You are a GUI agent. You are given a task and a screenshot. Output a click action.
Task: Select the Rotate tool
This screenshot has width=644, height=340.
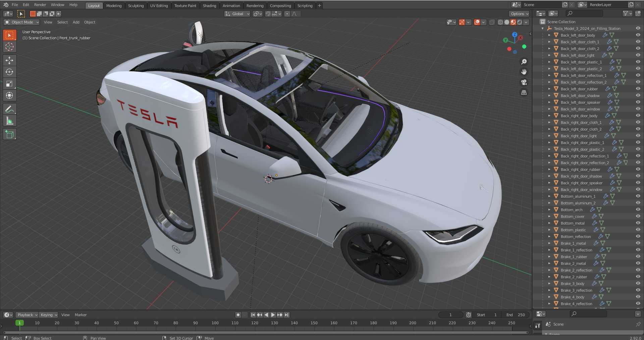point(9,72)
